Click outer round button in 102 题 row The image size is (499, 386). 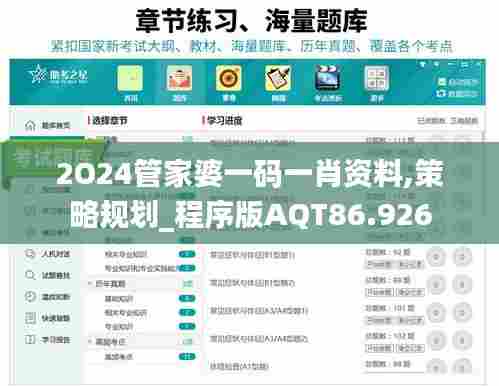[x=462, y=341]
